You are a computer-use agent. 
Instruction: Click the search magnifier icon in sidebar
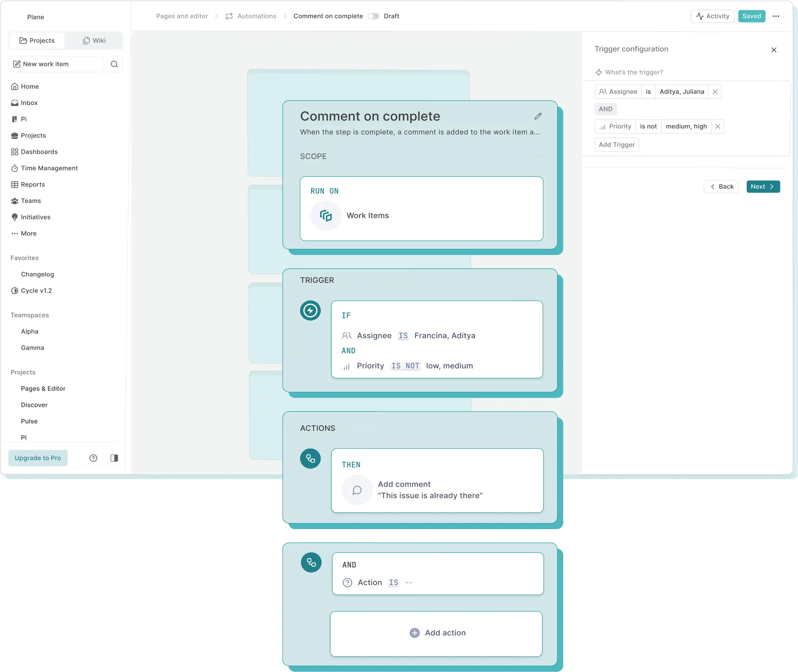point(114,64)
